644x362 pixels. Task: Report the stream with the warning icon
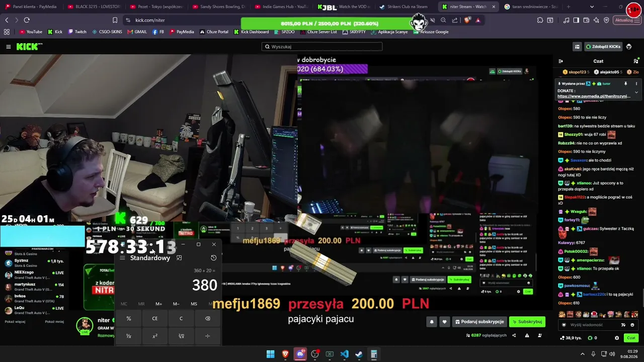coord(527,335)
